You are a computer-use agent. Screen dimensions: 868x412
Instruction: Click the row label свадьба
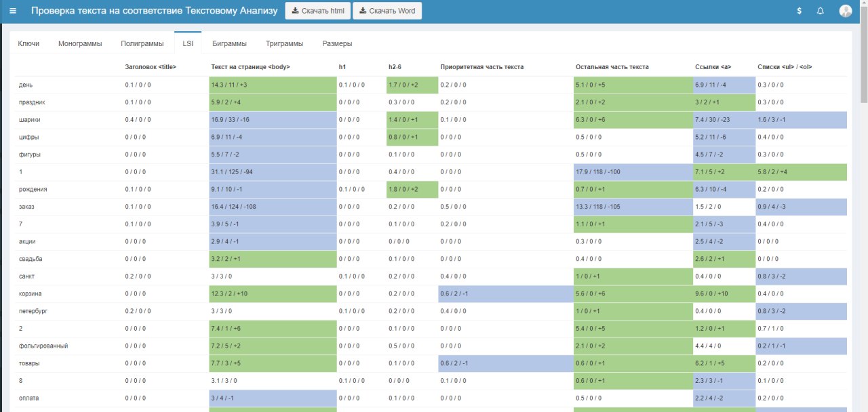tap(31, 259)
